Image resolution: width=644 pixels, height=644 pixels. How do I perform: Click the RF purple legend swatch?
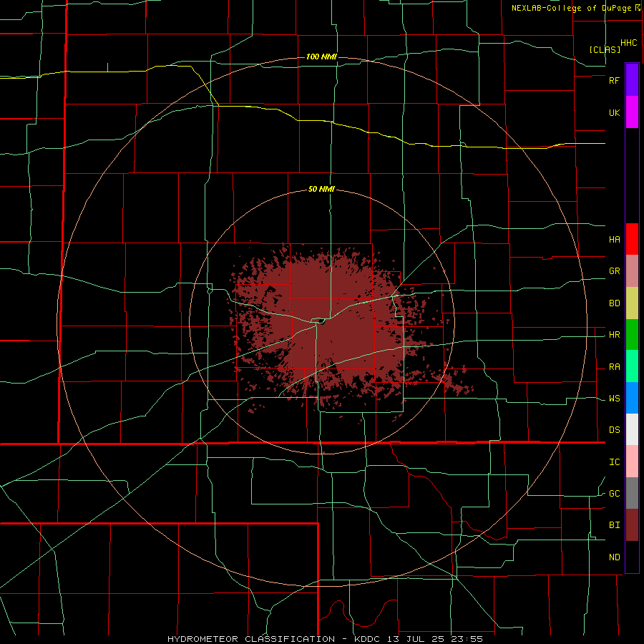click(632, 80)
